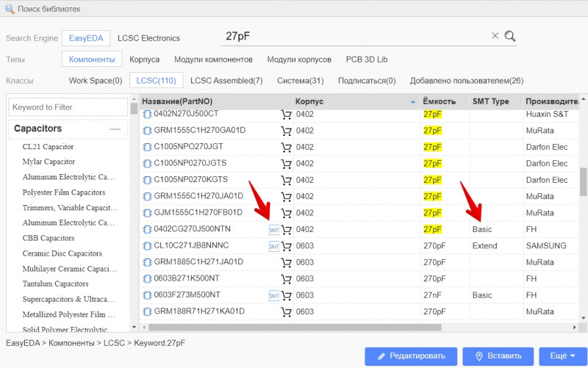Switch to LCSC Assembled(7) class tab
Image resolution: width=588 pixels, height=368 pixels.
pyautogui.click(x=226, y=81)
